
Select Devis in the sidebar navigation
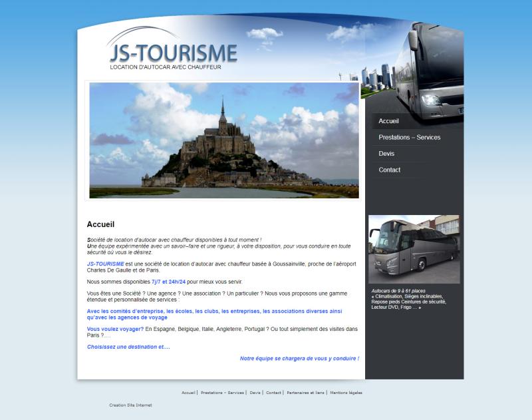[x=387, y=154]
